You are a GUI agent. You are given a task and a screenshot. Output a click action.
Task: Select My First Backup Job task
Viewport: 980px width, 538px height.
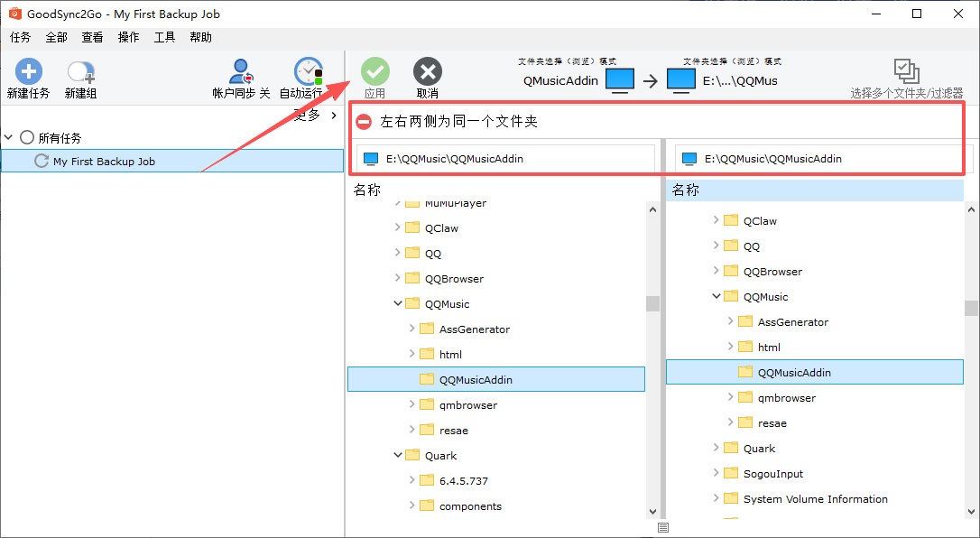tap(172, 161)
